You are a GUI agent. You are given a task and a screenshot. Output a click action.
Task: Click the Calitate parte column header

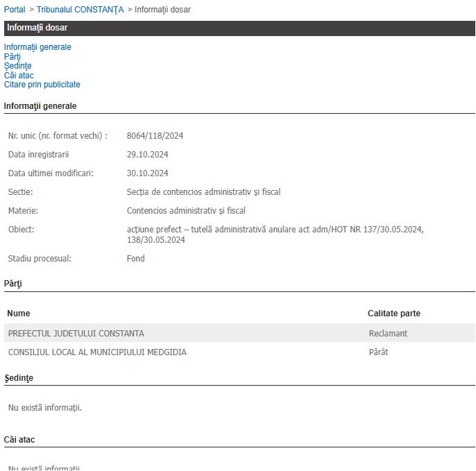(x=393, y=314)
